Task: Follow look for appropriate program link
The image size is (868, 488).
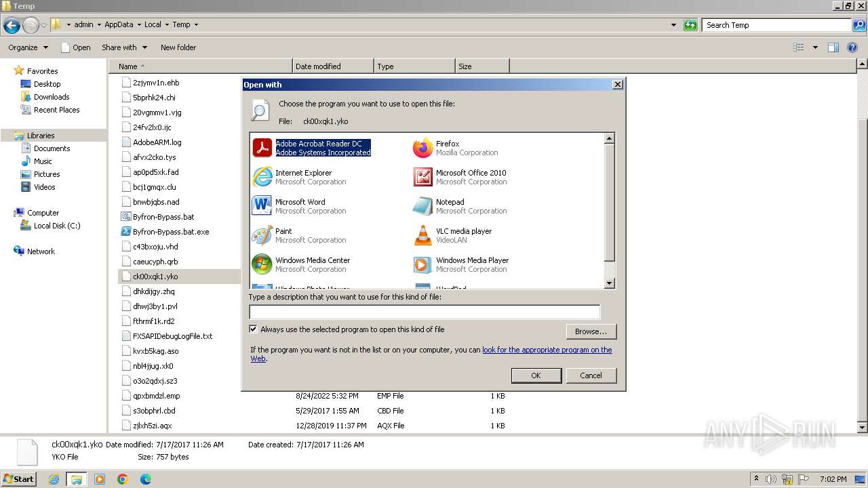Action: (547, 350)
